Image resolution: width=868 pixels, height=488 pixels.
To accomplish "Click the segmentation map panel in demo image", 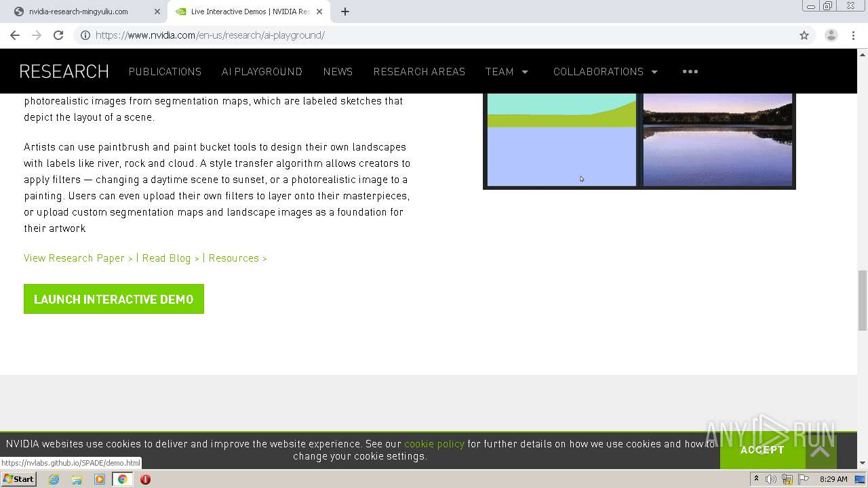I will point(561,140).
